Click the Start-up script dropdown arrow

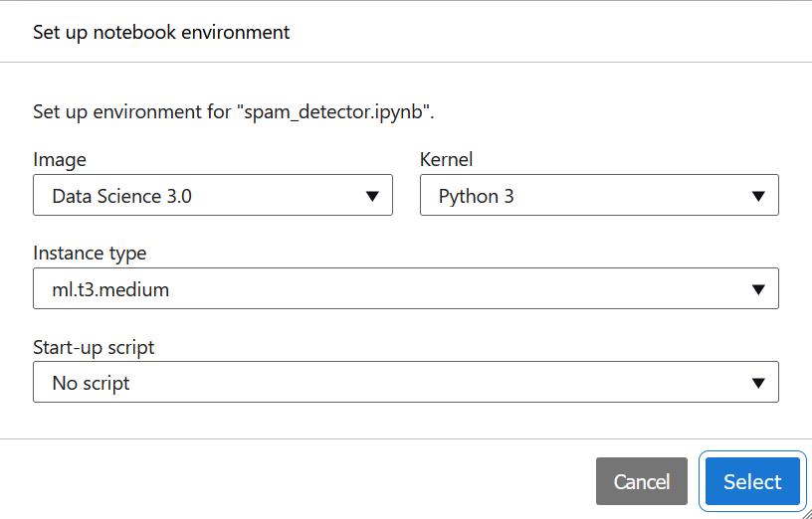click(x=758, y=383)
